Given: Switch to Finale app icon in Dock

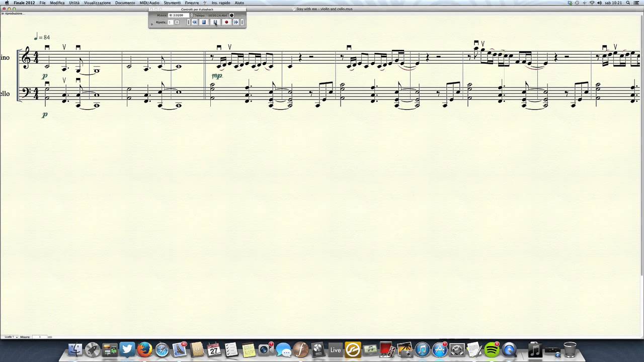Looking at the screenshot, I should [301, 349].
